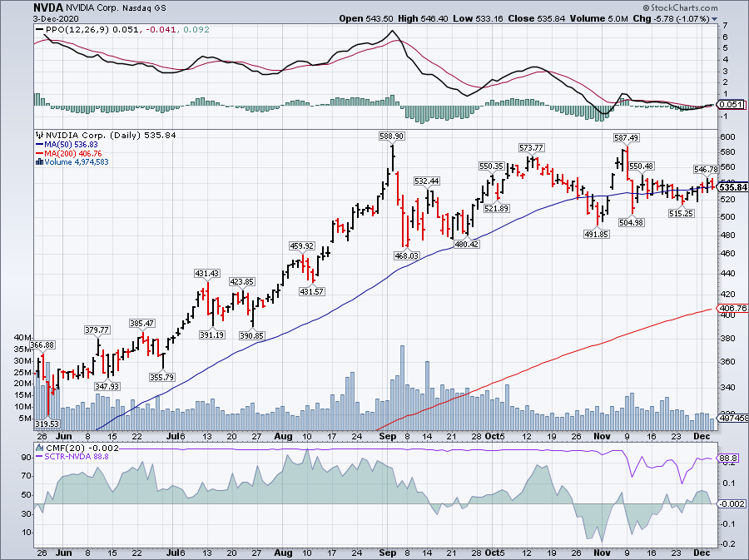Click the 546.78 price label
Viewport: 749px width, 560px height.
[x=706, y=170]
